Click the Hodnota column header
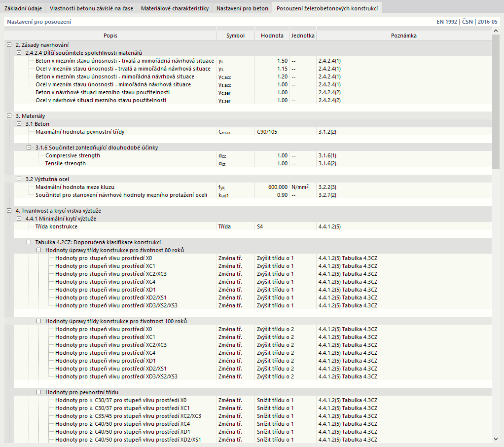 [x=272, y=36]
